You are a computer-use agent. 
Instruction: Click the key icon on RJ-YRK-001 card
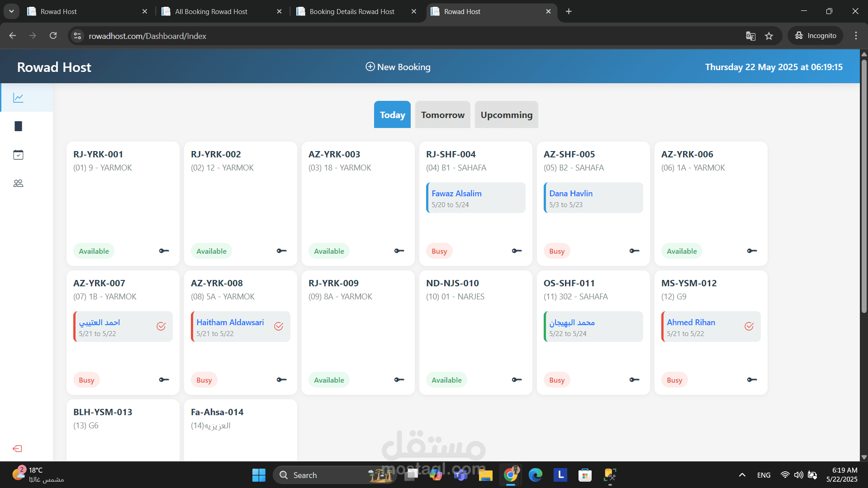coord(163,251)
